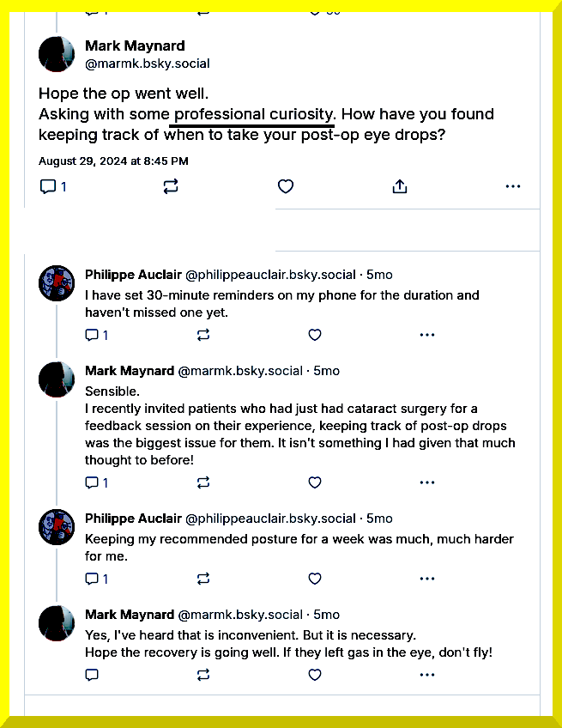The height and width of the screenshot is (728, 562).
Task: Repost Mark Maynard's main post
Action: click(x=170, y=186)
